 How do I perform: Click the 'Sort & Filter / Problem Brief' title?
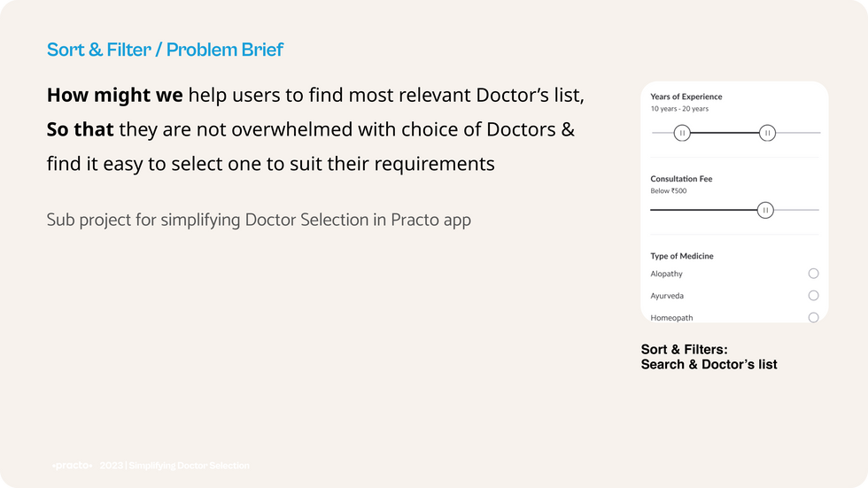165,50
